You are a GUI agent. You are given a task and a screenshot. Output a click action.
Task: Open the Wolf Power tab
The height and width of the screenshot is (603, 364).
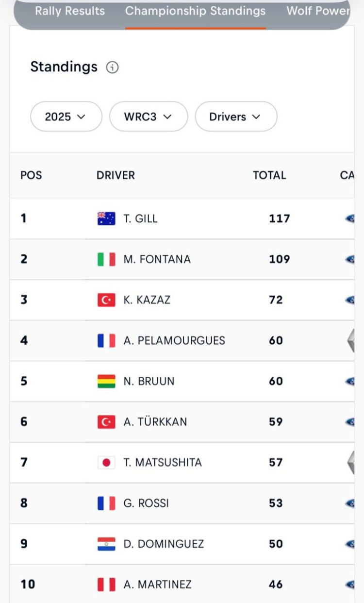point(318,11)
